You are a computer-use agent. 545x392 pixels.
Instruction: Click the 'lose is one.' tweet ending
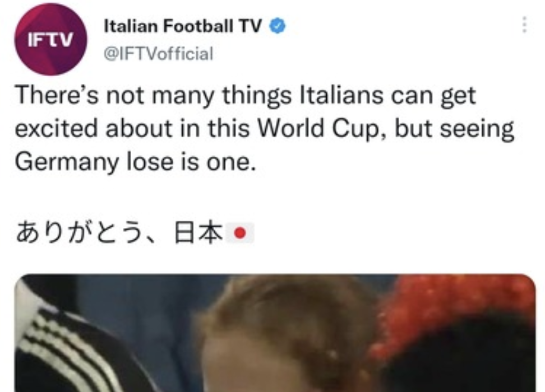(x=191, y=162)
